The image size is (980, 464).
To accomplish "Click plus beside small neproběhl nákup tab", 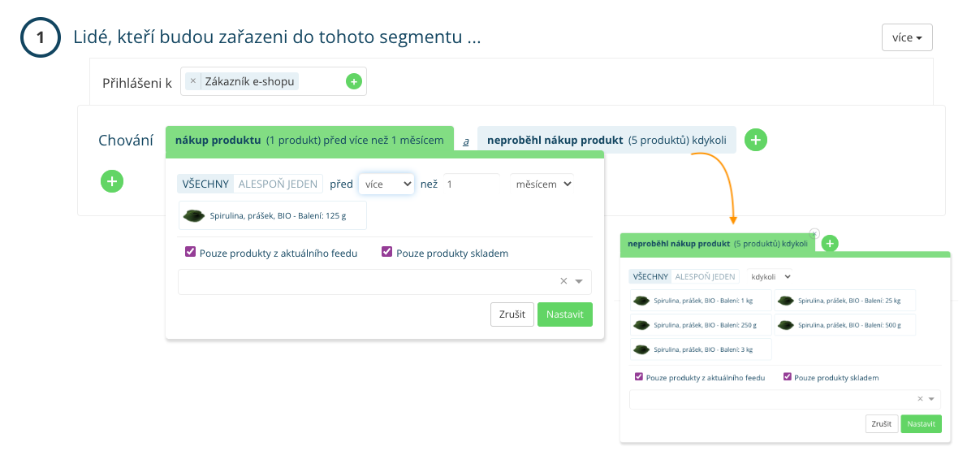I will (x=830, y=243).
